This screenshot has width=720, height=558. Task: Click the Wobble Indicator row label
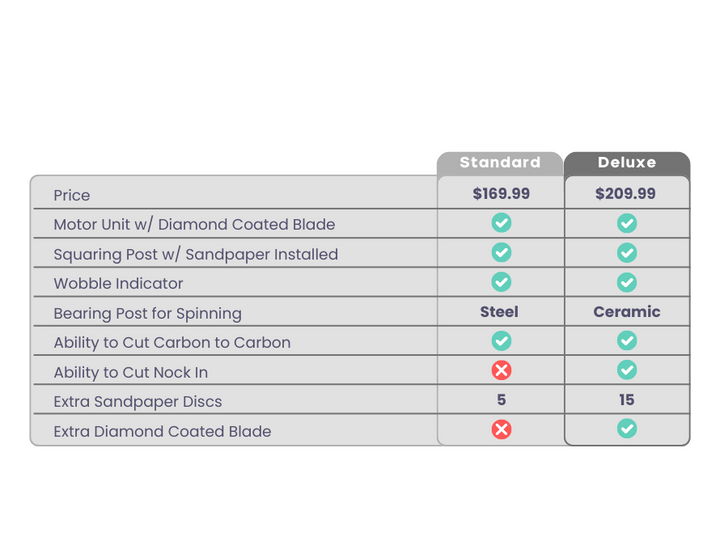[118, 284]
